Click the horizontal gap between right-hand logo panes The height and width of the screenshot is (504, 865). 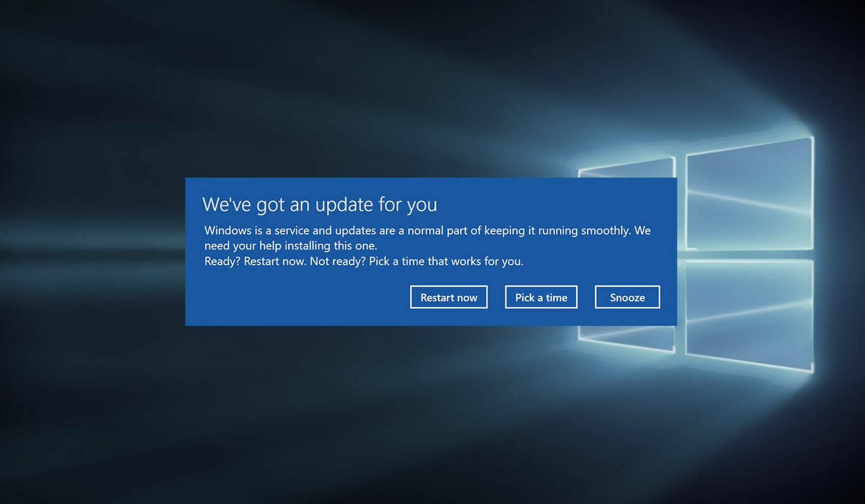click(x=749, y=254)
